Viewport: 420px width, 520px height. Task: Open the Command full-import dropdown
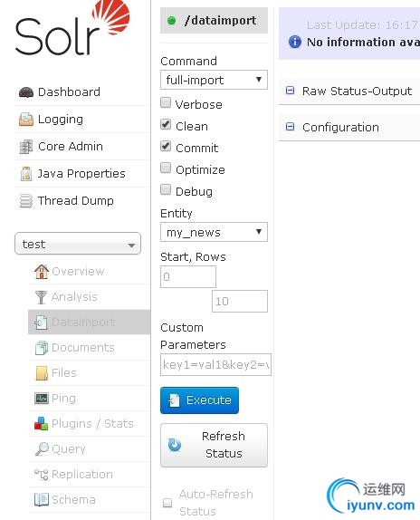[x=214, y=80]
